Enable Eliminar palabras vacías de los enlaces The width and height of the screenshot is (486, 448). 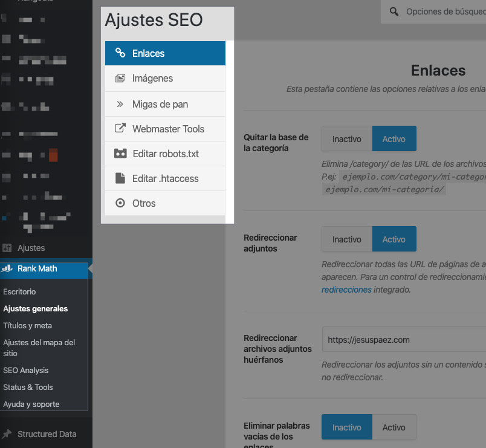click(x=394, y=427)
